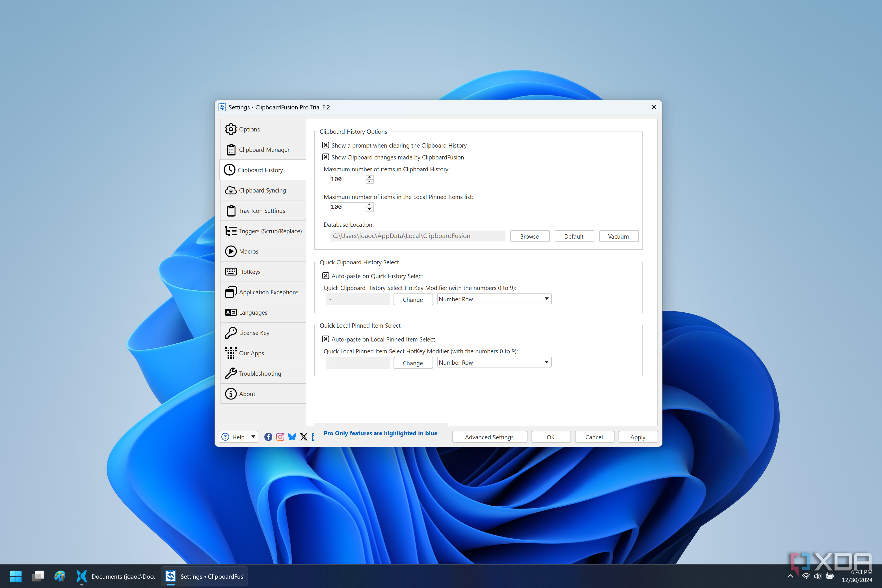Click the Tray Icon Settings icon

(231, 211)
